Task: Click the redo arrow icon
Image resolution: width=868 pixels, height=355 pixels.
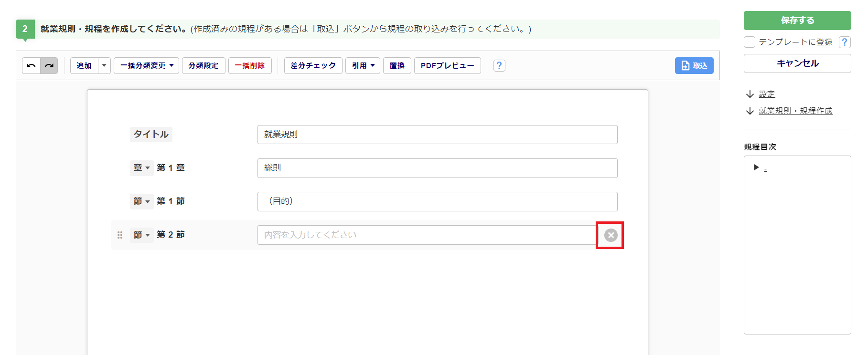Action: click(49, 66)
